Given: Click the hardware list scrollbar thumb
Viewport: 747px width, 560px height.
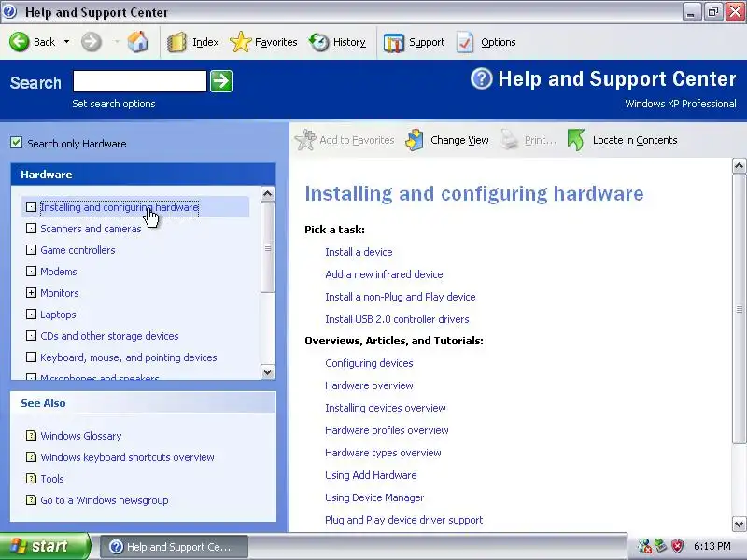Looking at the screenshot, I should pos(268,247).
